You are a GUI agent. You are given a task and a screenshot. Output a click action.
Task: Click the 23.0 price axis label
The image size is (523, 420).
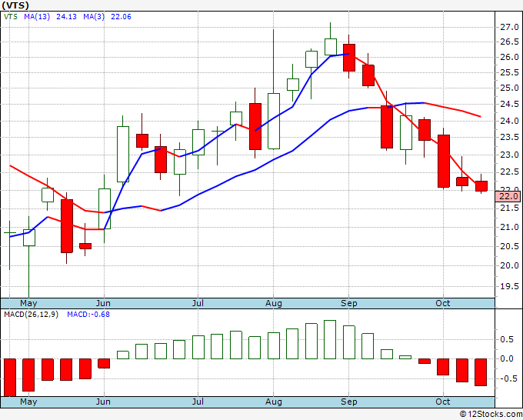(509, 155)
